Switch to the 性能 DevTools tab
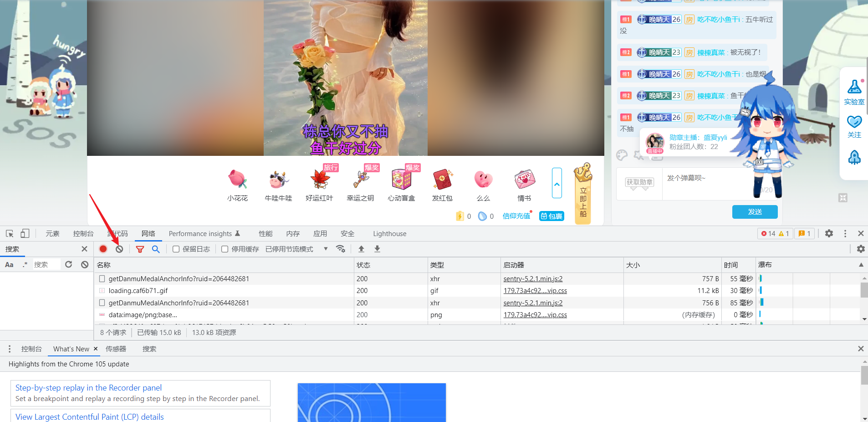The image size is (868, 422). 266,233
